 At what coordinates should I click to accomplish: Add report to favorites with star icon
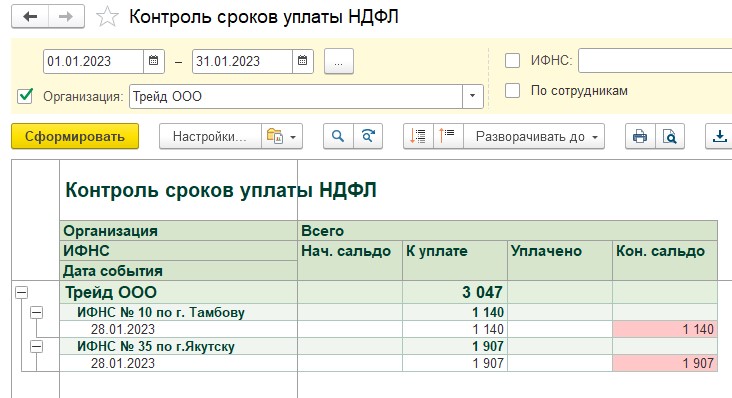(x=107, y=17)
